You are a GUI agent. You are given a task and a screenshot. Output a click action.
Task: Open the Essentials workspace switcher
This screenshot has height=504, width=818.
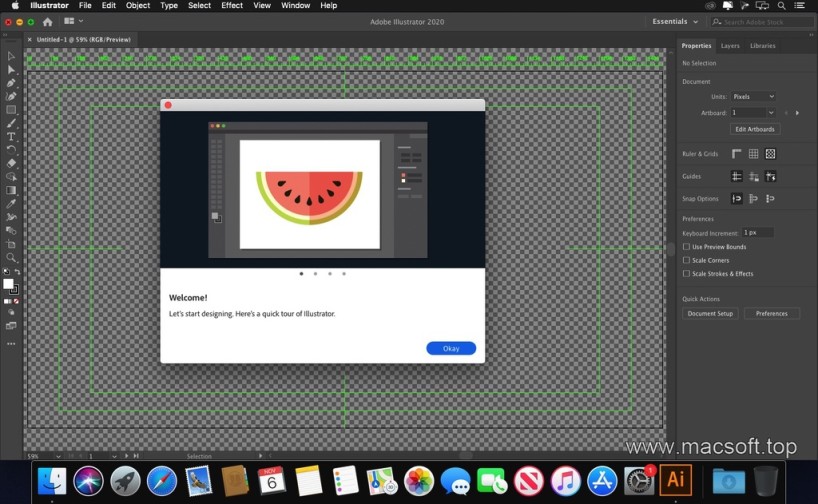tap(674, 21)
